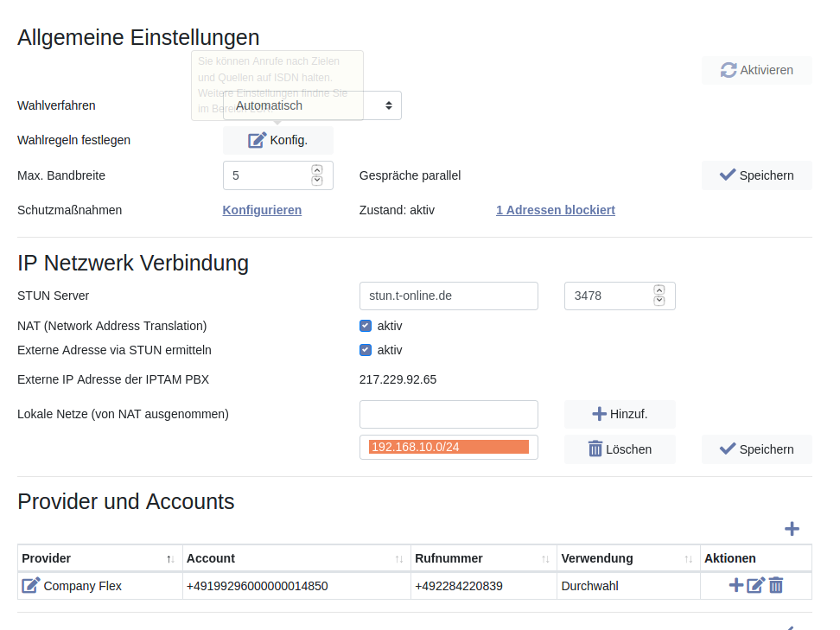Image resolution: width=840 pixels, height=630 pixels.
Task: Sort table by Rufnummer column arrows
Action: click(x=545, y=559)
